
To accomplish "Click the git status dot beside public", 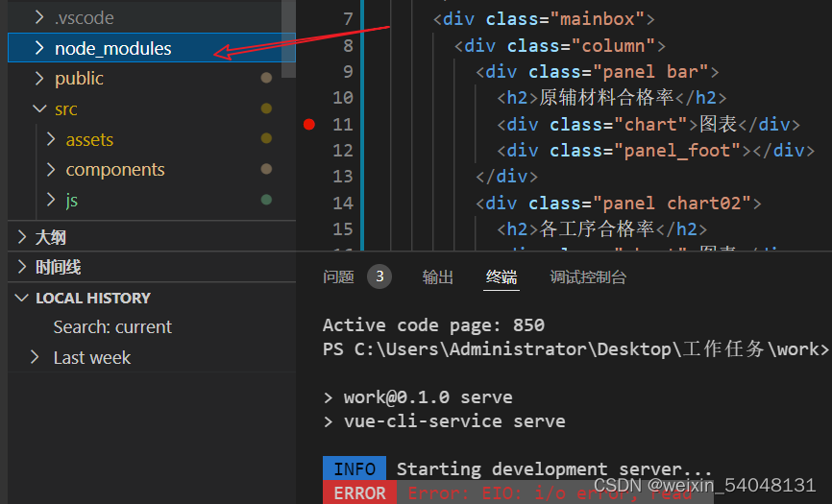I will point(266,78).
